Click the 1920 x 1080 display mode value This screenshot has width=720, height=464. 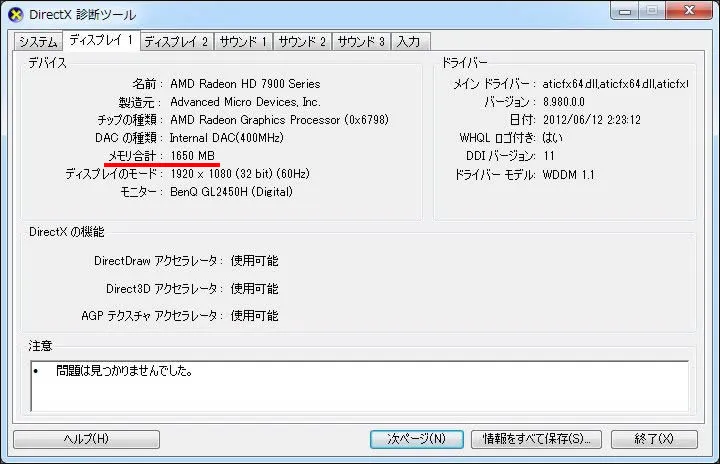[240, 174]
